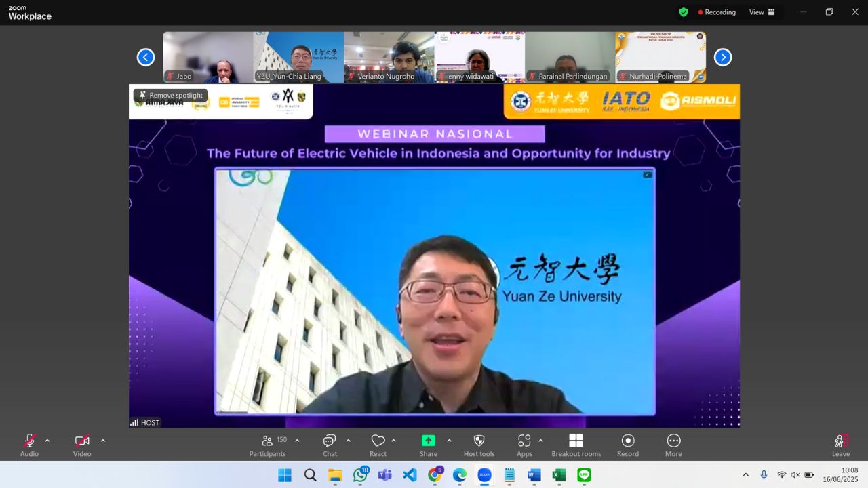Open File Explorer from the taskbar

(x=335, y=475)
